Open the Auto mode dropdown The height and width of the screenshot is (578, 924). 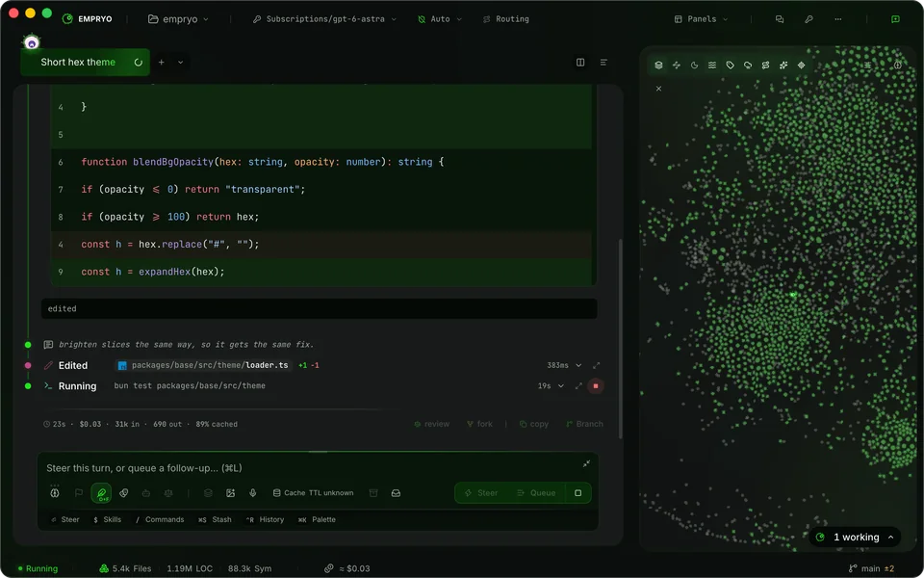440,19
